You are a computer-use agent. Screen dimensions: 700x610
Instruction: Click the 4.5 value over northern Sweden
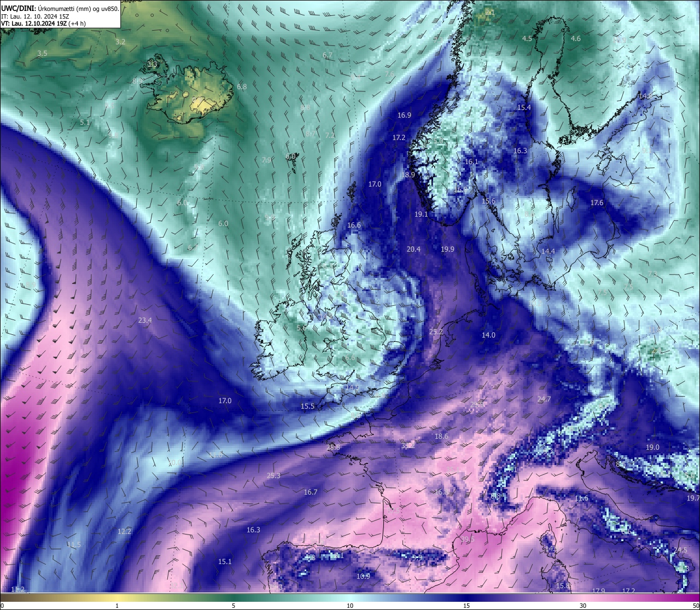(527, 38)
